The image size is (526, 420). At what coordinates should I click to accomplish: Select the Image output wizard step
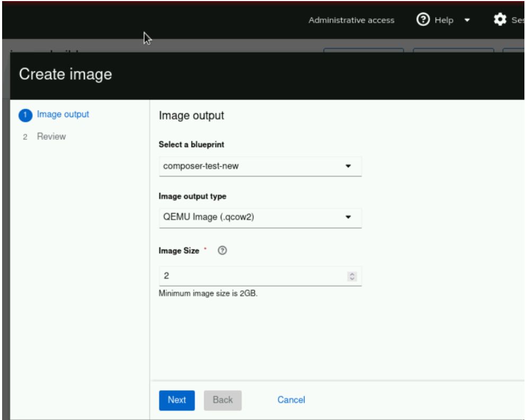point(63,114)
